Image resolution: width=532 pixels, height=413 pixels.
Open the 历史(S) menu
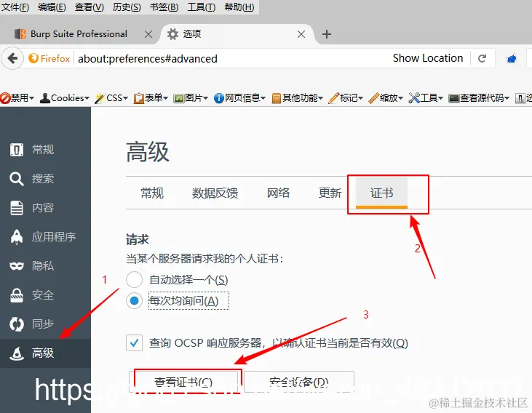coord(127,7)
